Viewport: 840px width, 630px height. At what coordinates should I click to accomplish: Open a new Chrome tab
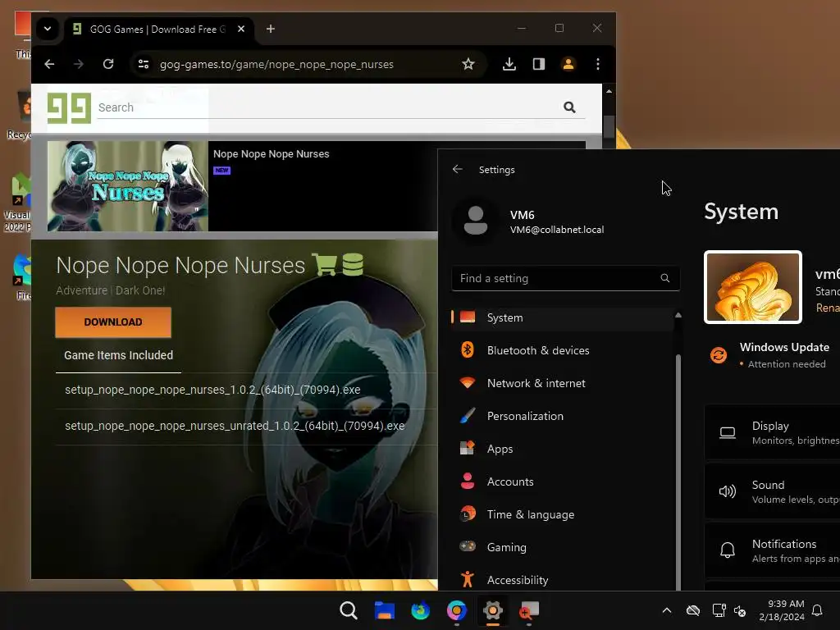[271, 29]
